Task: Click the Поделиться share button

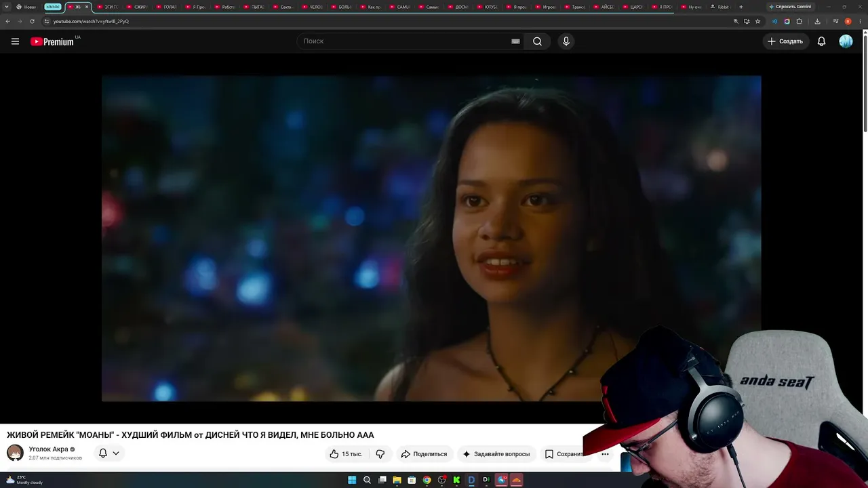Action: tap(424, 454)
